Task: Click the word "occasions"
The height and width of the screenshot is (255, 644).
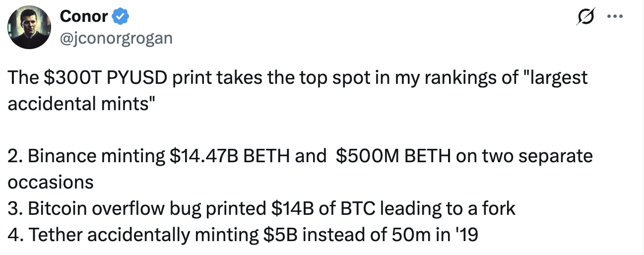Action: [51, 182]
